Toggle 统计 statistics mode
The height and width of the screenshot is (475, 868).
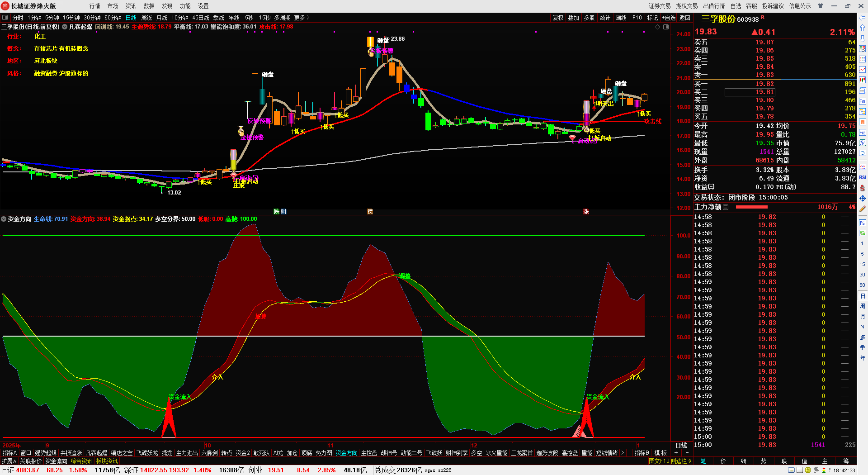[605, 18]
